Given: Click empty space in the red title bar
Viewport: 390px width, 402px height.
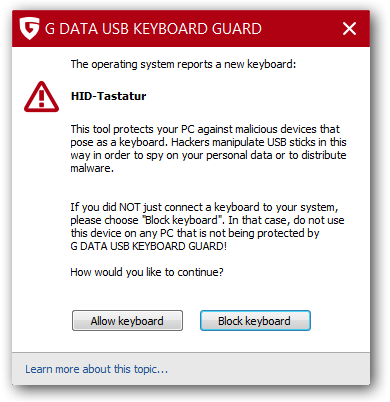Looking at the screenshot, I should click(300, 29).
